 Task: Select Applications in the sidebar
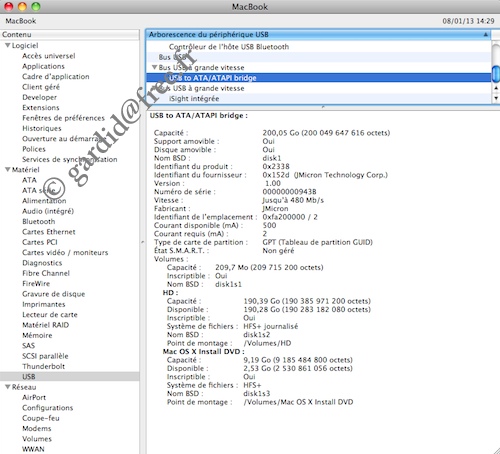(x=43, y=66)
